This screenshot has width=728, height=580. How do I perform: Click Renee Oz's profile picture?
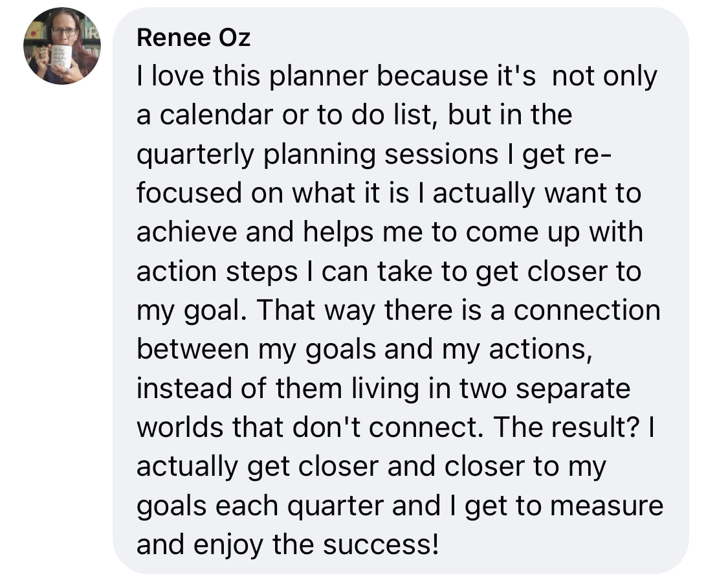[61, 47]
